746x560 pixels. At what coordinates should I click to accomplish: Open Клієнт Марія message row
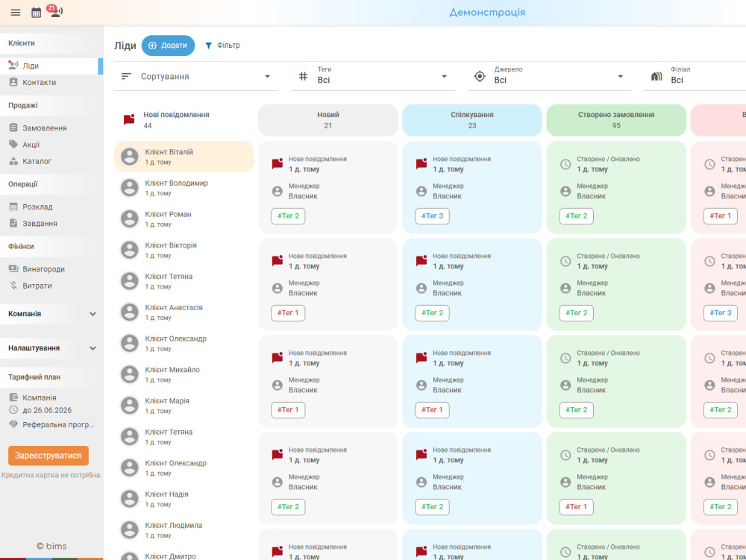[x=184, y=406]
